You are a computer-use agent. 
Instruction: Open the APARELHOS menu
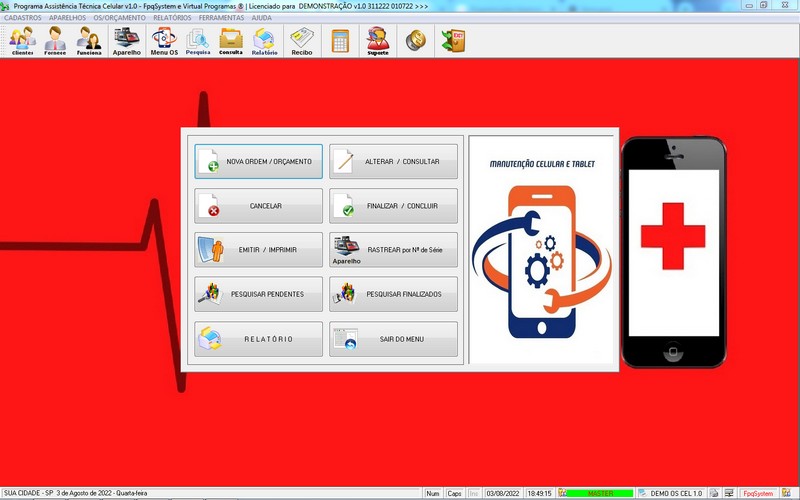pyautogui.click(x=67, y=17)
